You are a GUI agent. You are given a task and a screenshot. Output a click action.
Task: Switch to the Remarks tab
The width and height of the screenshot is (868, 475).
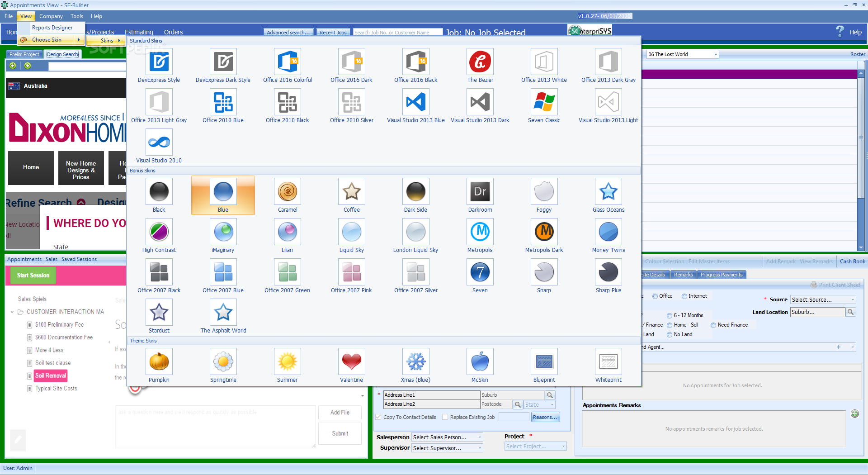[x=683, y=275]
